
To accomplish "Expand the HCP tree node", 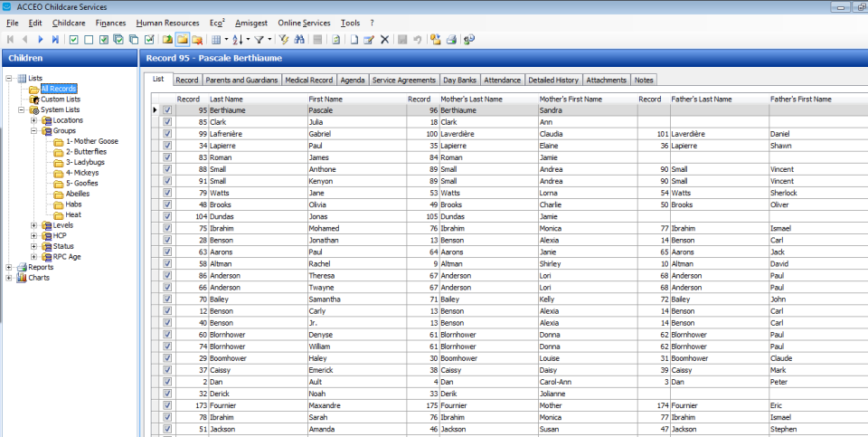I will pyautogui.click(x=33, y=236).
